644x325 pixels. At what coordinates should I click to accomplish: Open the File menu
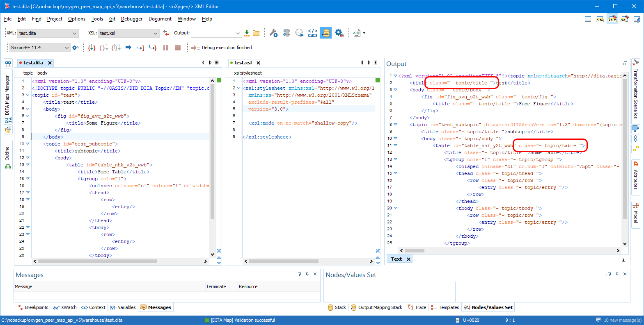coord(8,19)
